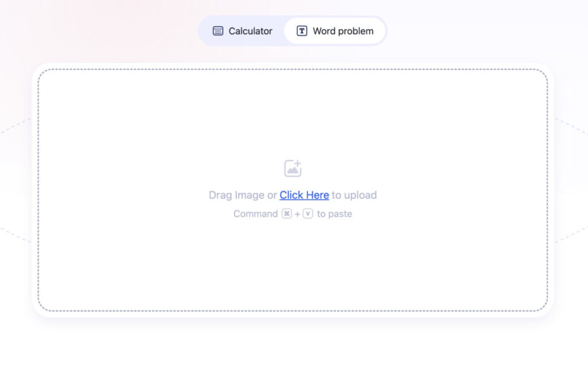
Task: Click the "Drag Image or" text
Action: tap(243, 195)
